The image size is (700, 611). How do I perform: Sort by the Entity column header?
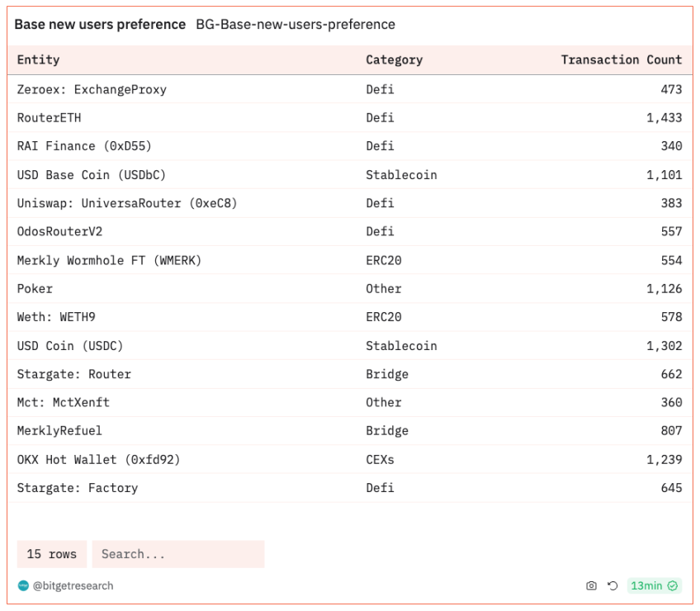pos(39,59)
